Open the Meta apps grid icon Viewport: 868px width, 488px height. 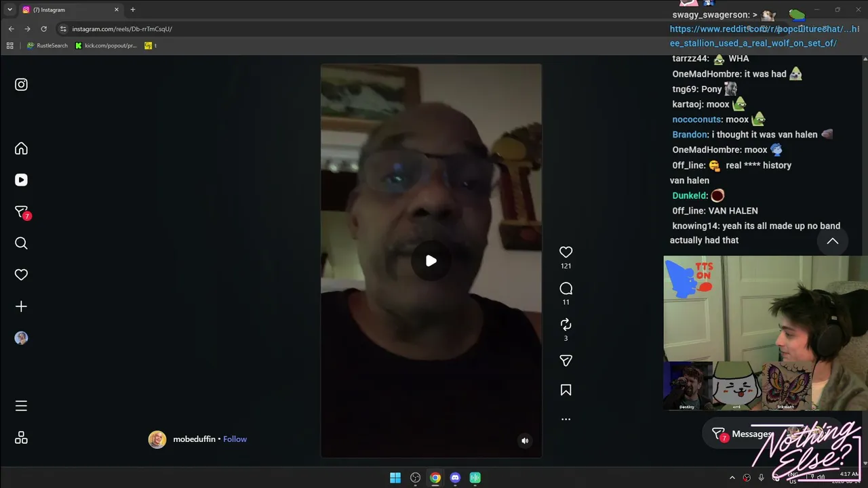(x=21, y=438)
